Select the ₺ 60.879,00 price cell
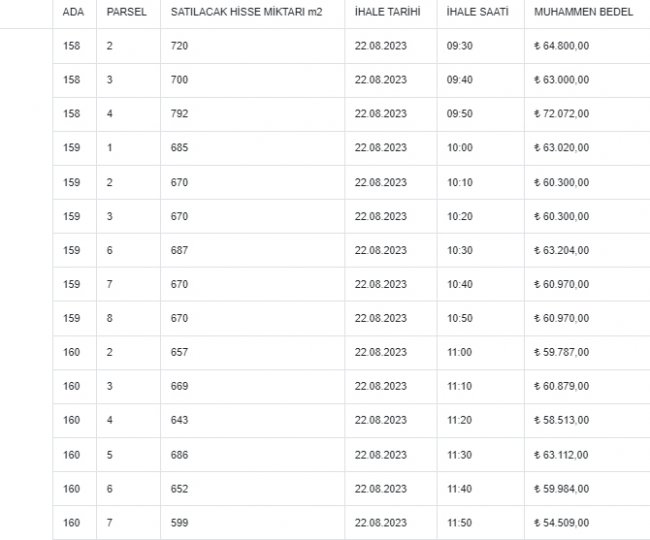Screen dimensions: 650x540 tap(563, 386)
